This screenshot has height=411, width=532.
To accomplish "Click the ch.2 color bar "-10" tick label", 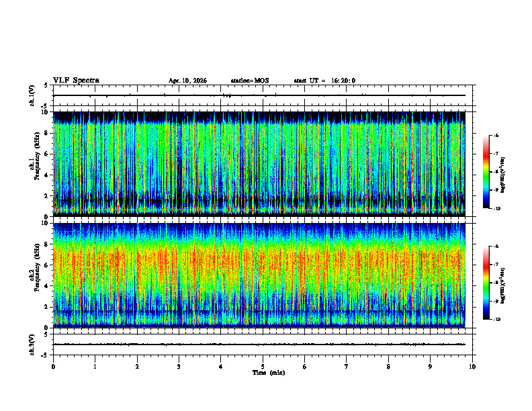I will pyautogui.click(x=497, y=320).
